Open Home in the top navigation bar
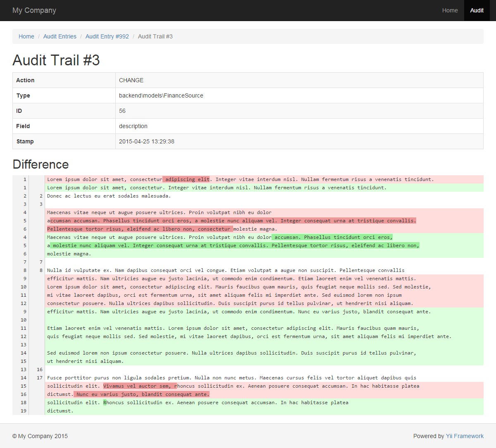Image resolution: width=496 pixels, height=448 pixels. point(450,10)
